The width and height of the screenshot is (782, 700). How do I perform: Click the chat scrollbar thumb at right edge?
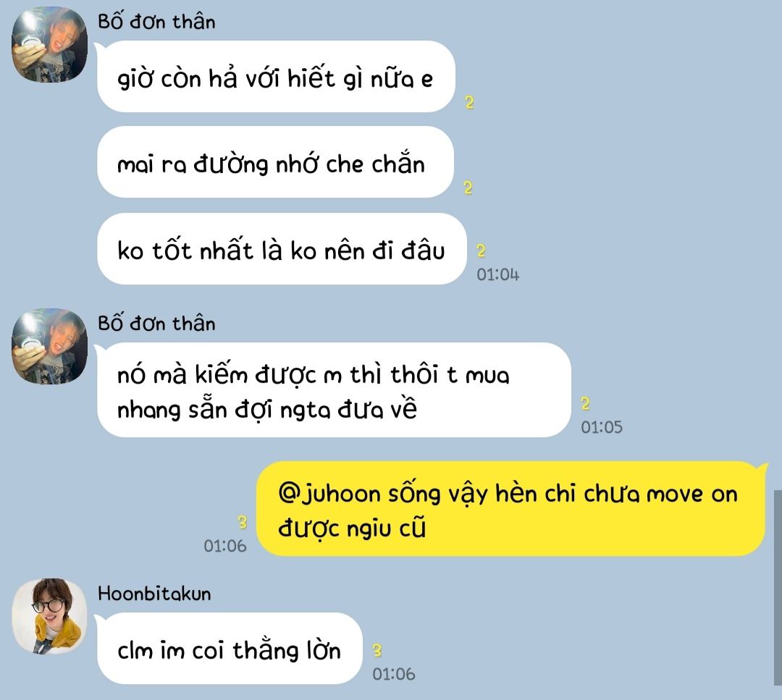778,588
